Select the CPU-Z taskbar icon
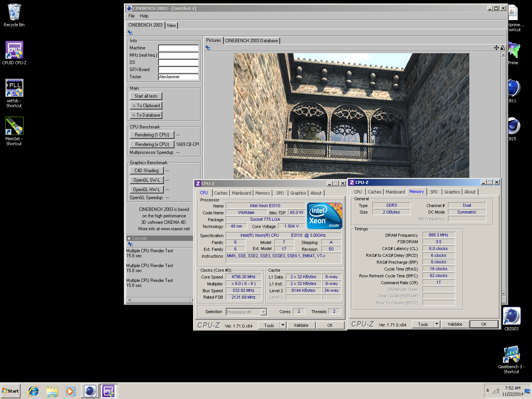The height and width of the screenshot is (399, 532). (108, 391)
